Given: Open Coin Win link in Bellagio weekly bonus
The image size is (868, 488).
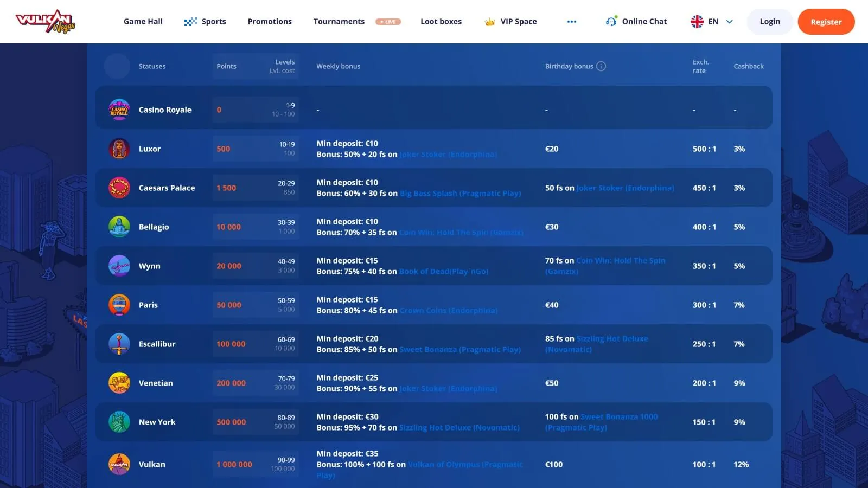Looking at the screenshot, I should click(x=461, y=233).
